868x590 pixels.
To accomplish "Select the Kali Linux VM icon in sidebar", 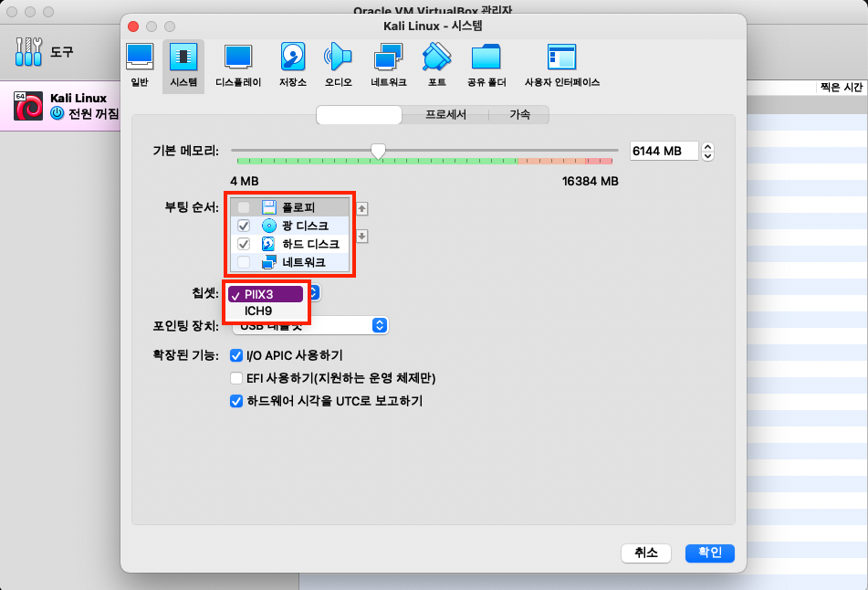I will click(x=27, y=106).
